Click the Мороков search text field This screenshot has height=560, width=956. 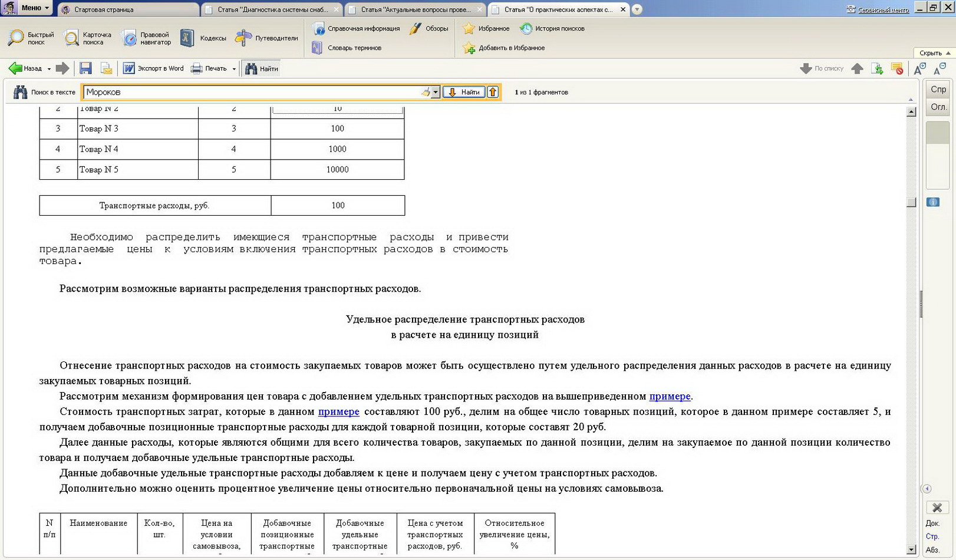click(250, 92)
